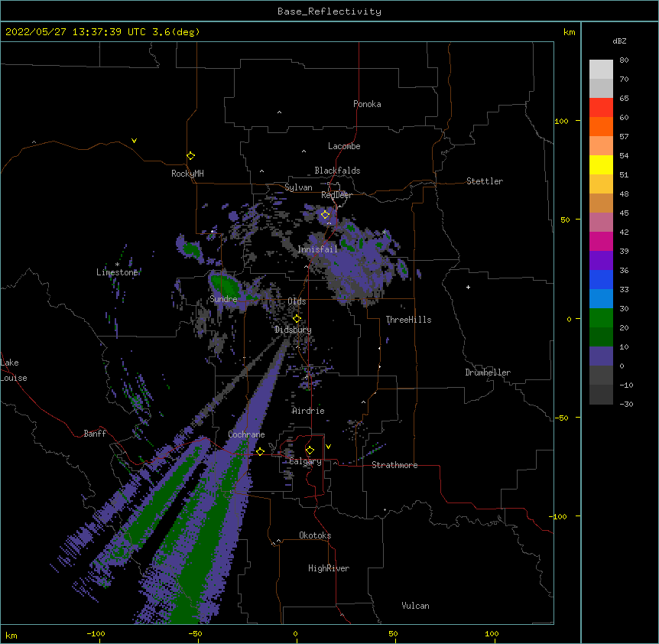Click the Okotoks label
The image size is (659, 644).
315,535
